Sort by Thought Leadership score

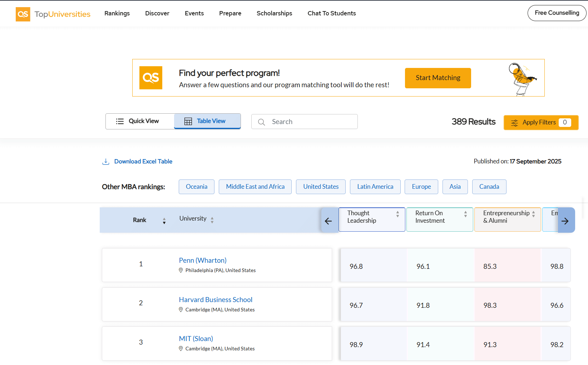point(397,214)
